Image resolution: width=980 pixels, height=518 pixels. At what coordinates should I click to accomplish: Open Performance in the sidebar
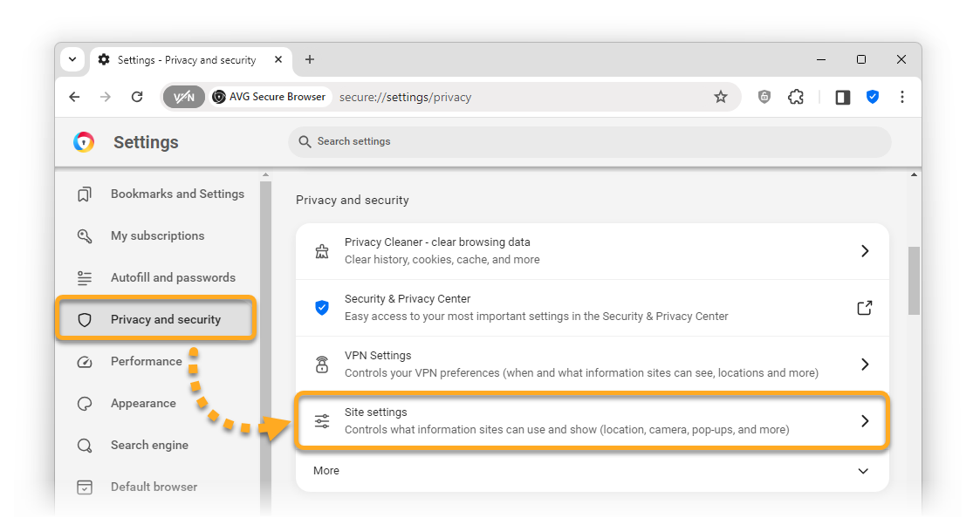pyautogui.click(x=146, y=361)
